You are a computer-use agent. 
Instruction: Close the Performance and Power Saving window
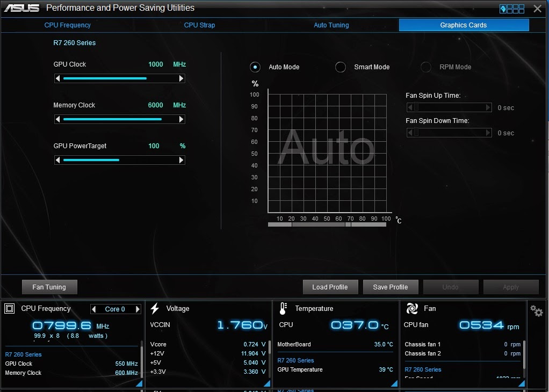pos(537,9)
